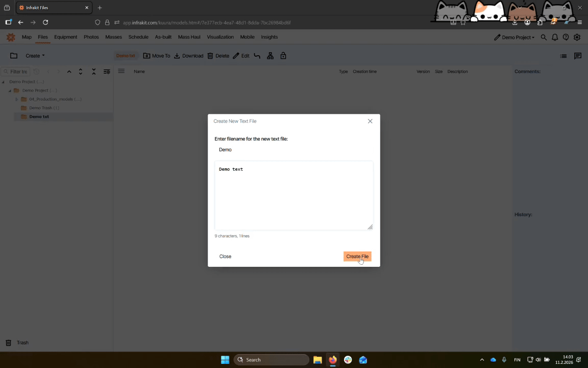This screenshot has width=588, height=368.
Task: Collapse the nested Demo Project folder node
Action: [10, 90]
